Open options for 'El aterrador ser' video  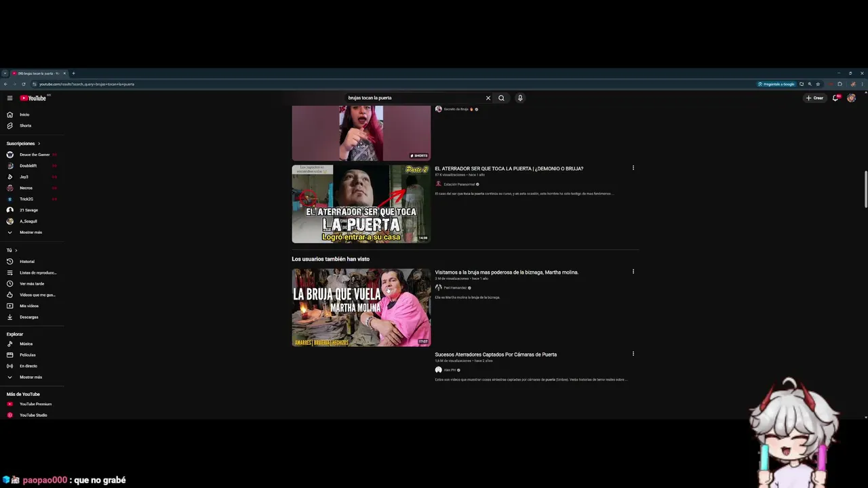[x=633, y=168]
